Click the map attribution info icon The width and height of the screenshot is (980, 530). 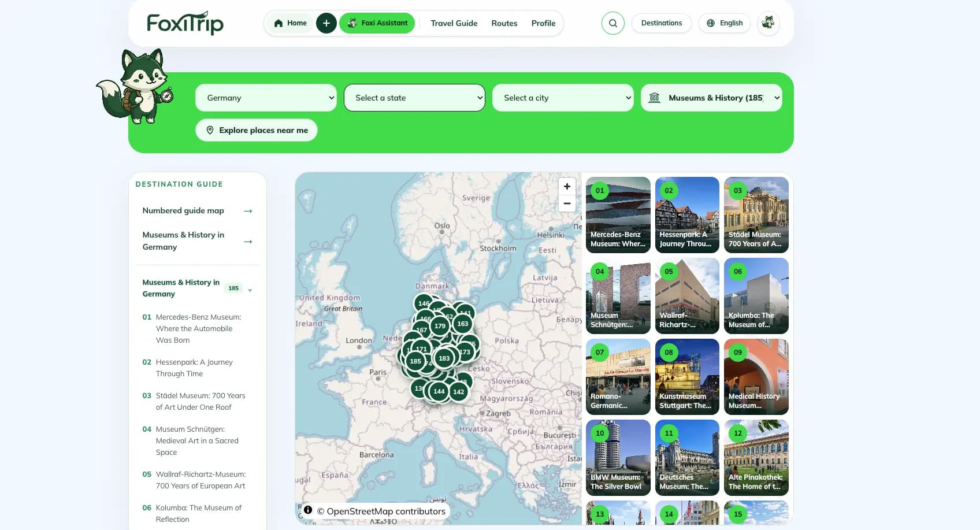308,510
